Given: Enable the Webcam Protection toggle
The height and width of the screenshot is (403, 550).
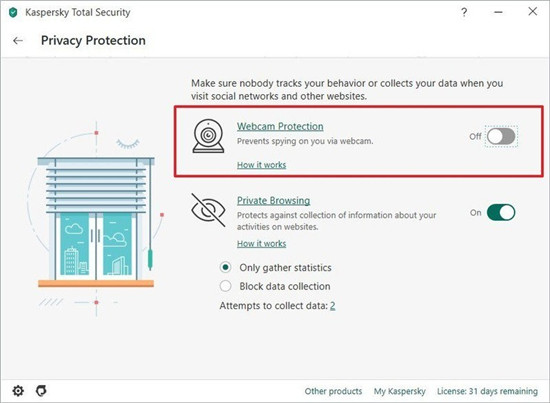Looking at the screenshot, I should [x=501, y=136].
